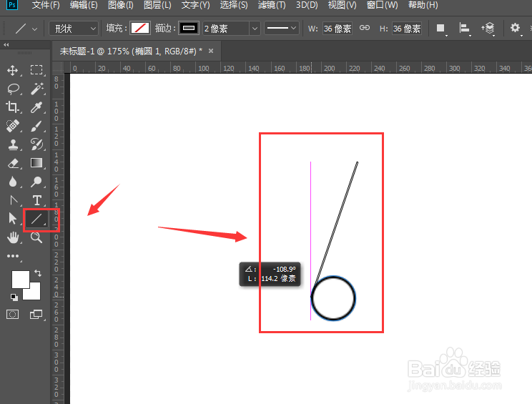
Task: Expand the stroke width 2 像素 dropdown
Action: pyautogui.click(x=254, y=29)
